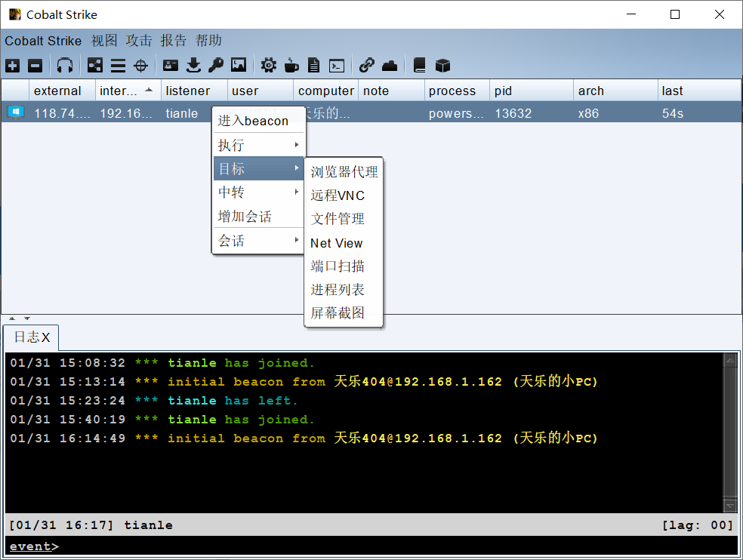
Task: Select 增加会话 in context menu
Action: tap(258, 217)
